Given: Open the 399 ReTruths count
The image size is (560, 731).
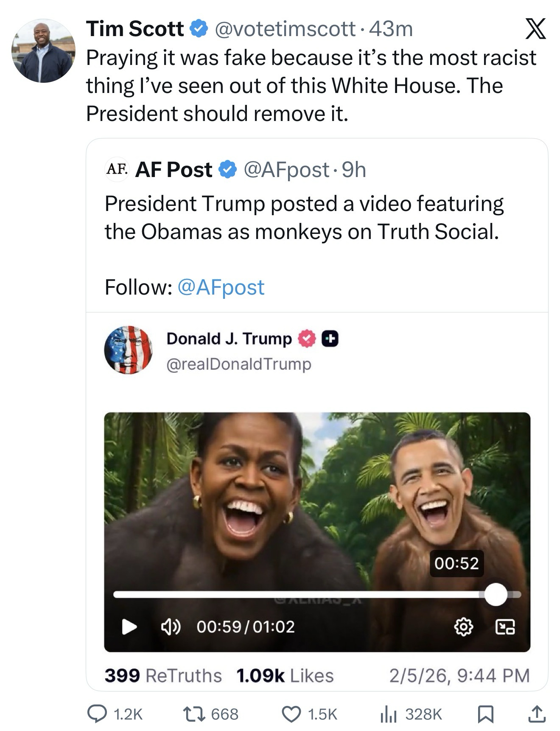Looking at the screenshot, I should (163, 675).
